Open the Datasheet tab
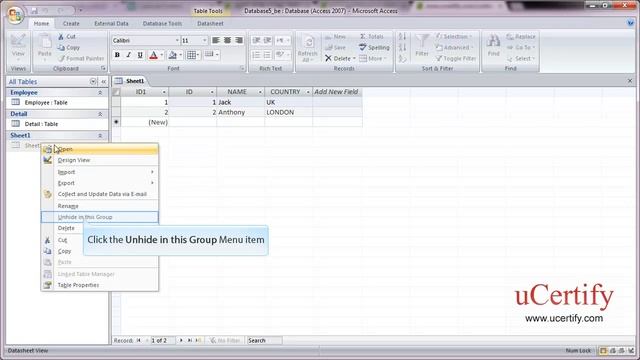The image size is (640, 360). coord(210,24)
